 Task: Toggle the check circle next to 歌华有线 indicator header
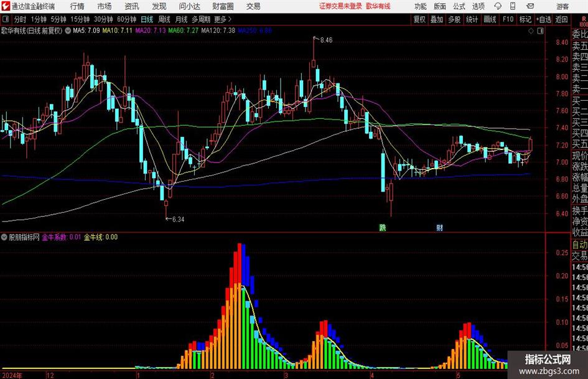coord(68,30)
